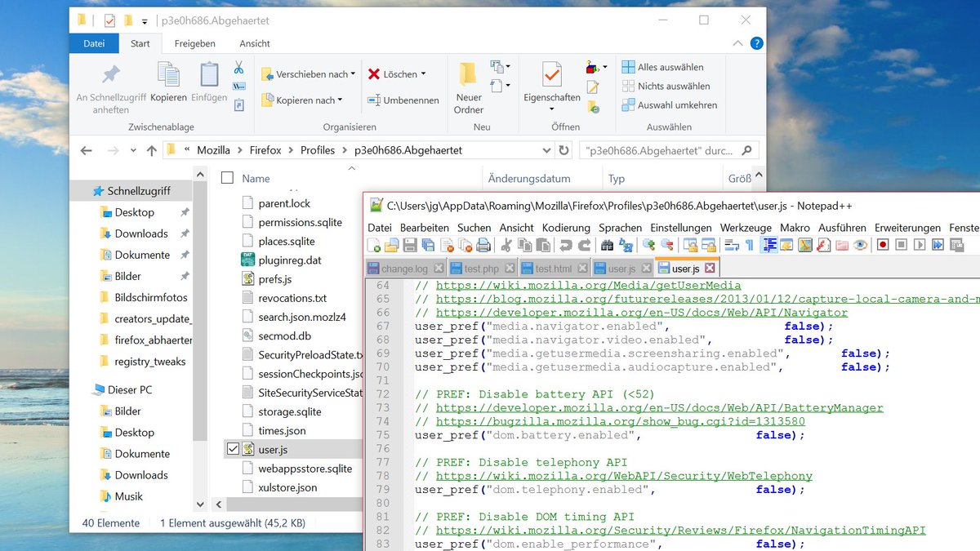The image size is (980, 551).
Task: Click Save icon in Notepad++ toolbar
Action: 410,245
